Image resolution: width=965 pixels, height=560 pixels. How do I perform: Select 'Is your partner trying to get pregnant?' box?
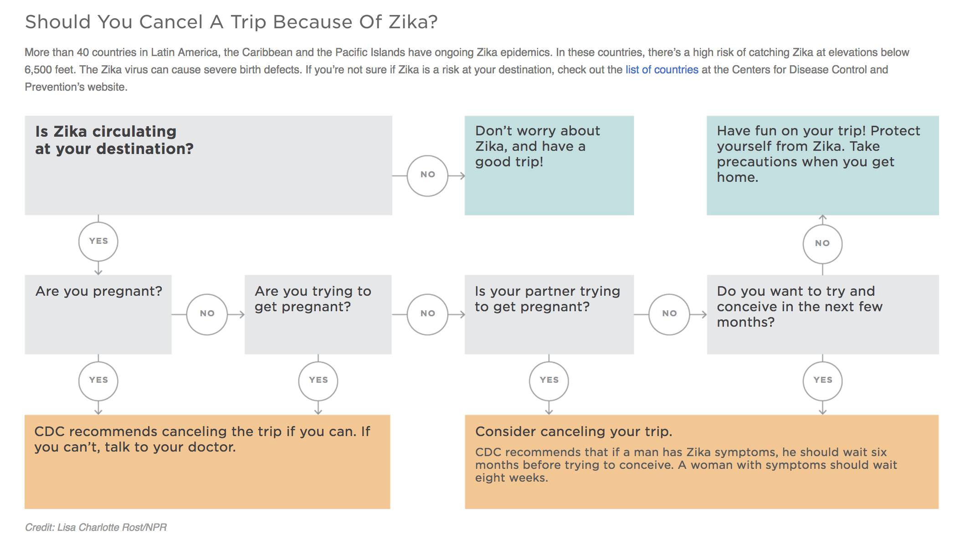pos(549,314)
